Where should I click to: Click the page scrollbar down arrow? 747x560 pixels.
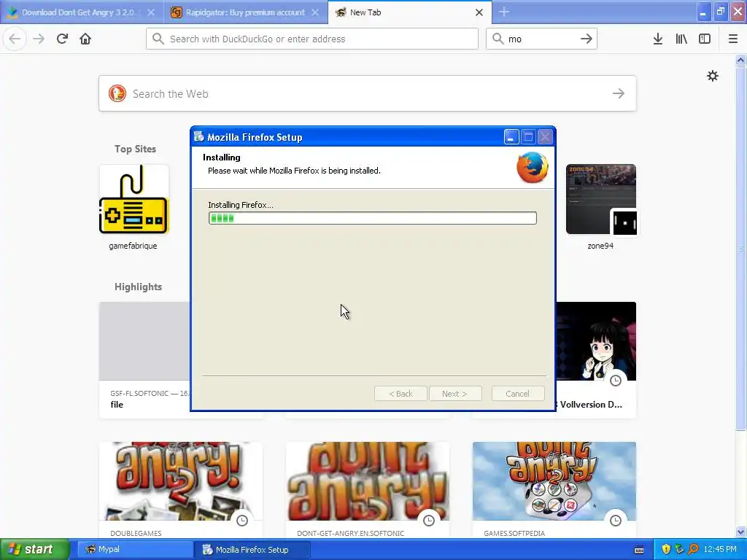pos(740,532)
